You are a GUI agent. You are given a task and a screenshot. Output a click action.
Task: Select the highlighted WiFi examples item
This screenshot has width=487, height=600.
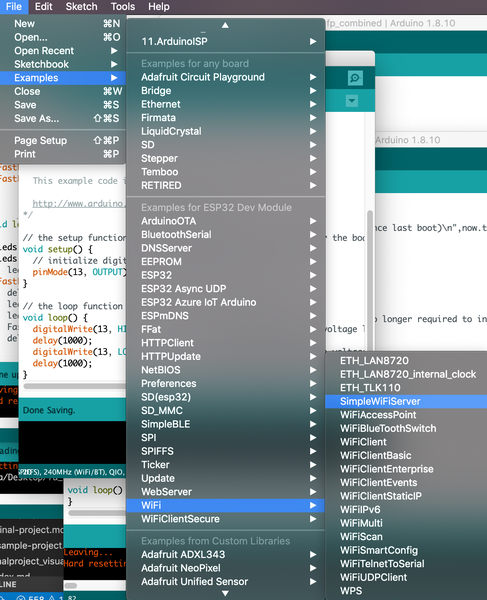225,505
